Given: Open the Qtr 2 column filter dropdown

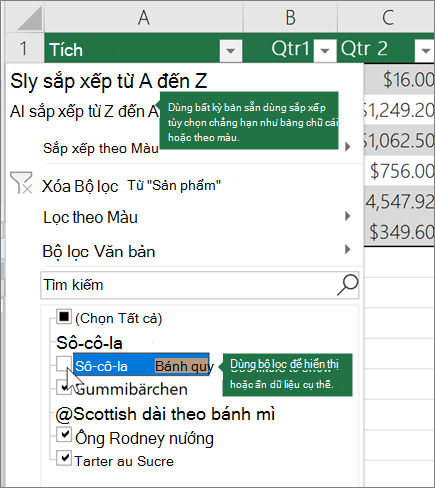Looking at the screenshot, I should pos(425,50).
